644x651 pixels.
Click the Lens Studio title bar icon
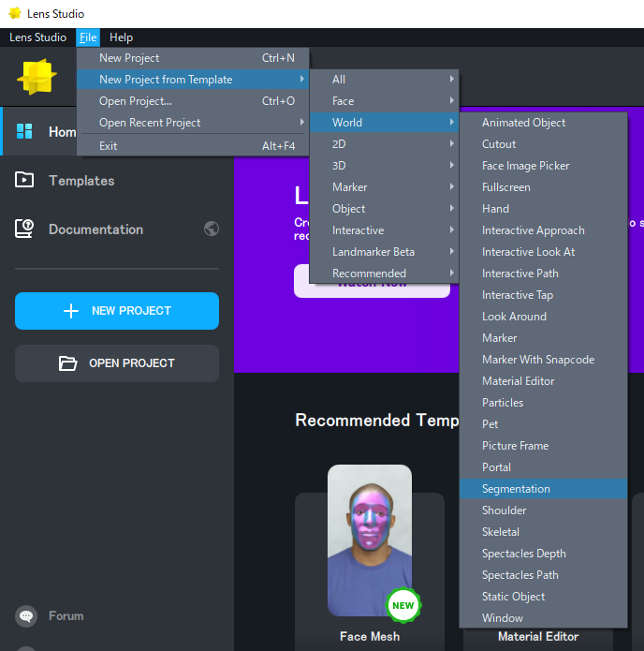coord(15,13)
